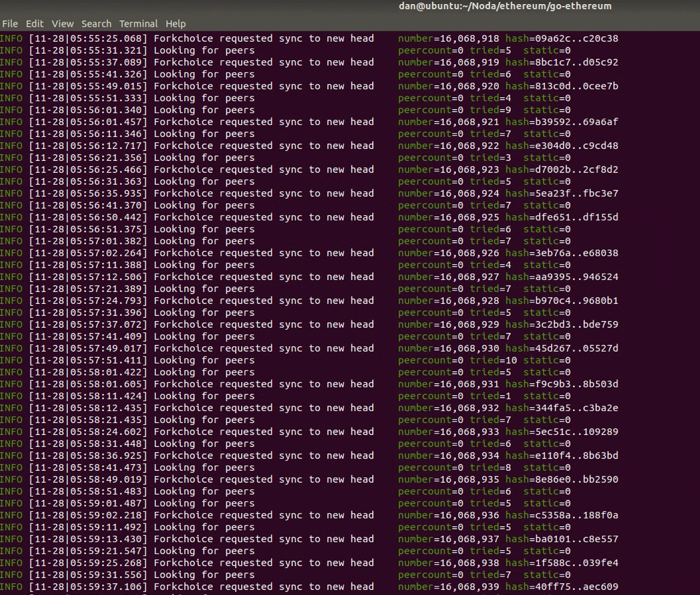Screen dimensions: 700x595
Task: Open the Help menu
Action: 175,23
